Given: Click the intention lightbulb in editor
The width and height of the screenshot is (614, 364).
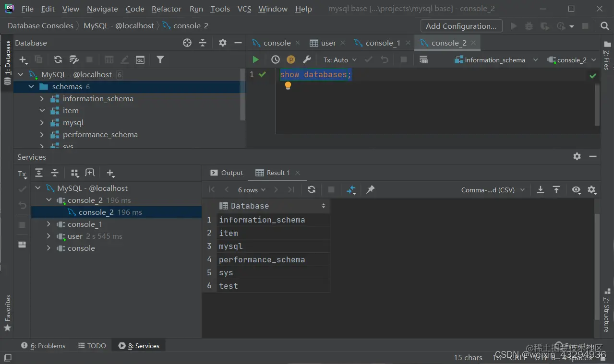Looking at the screenshot, I should click(x=288, y=86).
